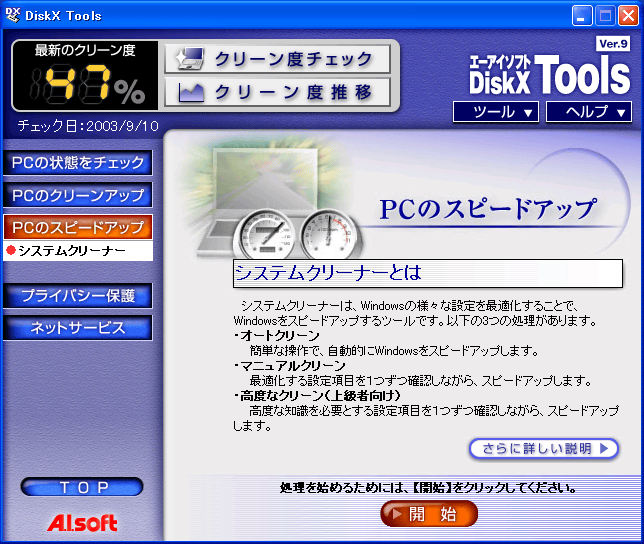644x544 pixels.
Task: Click the エーアイソフト DiskX Tools logo
Action: [x=550, y=74]
